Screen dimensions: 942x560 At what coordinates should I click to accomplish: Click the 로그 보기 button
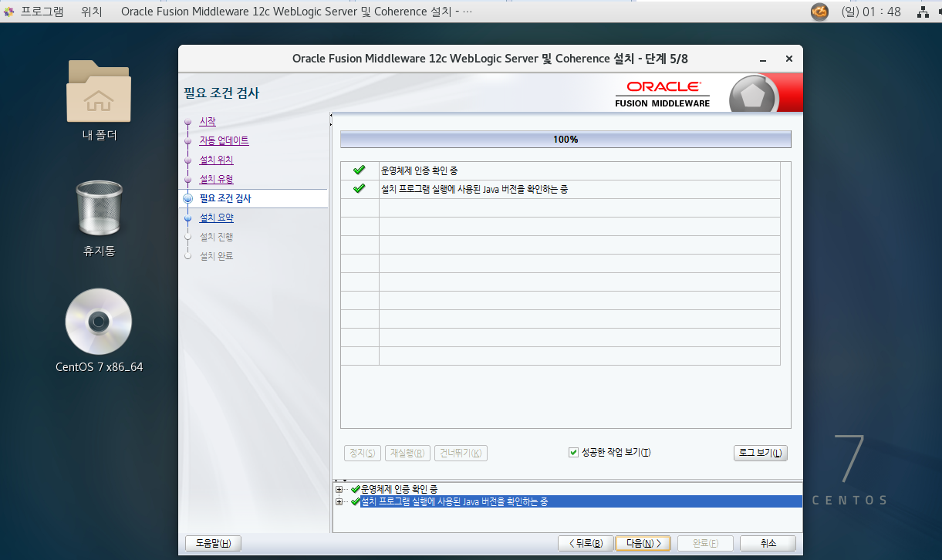761,453
